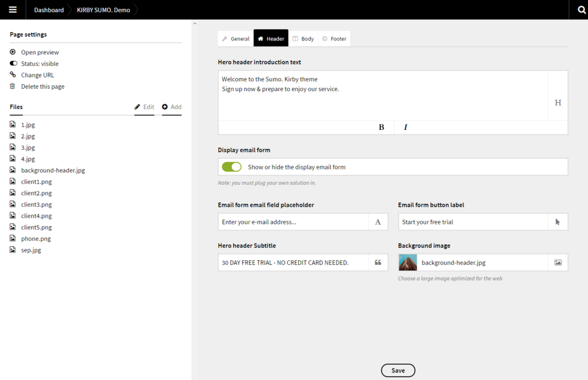This screenshot has width=588, height=380.
Task: Click the email field placeholder input
Action: [x=293, y=222]
